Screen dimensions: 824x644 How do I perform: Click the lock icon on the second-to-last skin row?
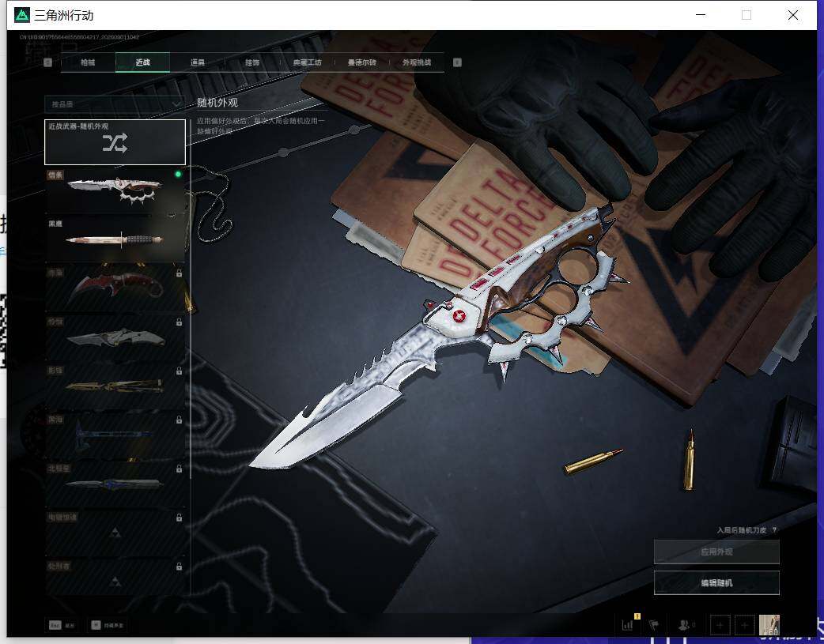point(180,518)
